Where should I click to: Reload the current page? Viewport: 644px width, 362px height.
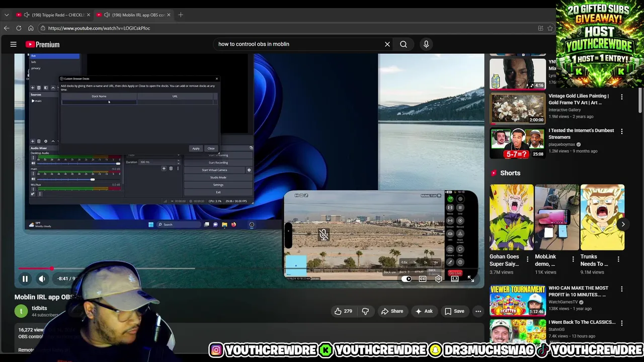19,28
